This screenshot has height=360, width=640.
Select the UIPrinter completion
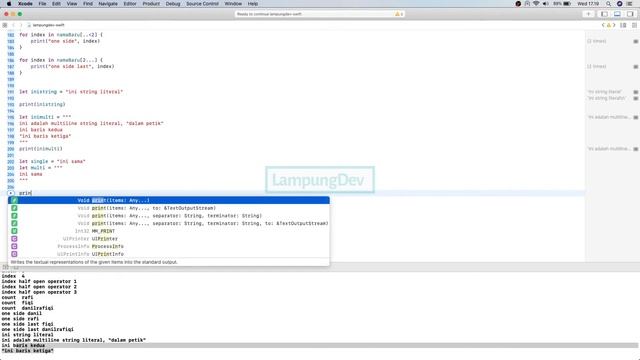click(x=169, y=238)
